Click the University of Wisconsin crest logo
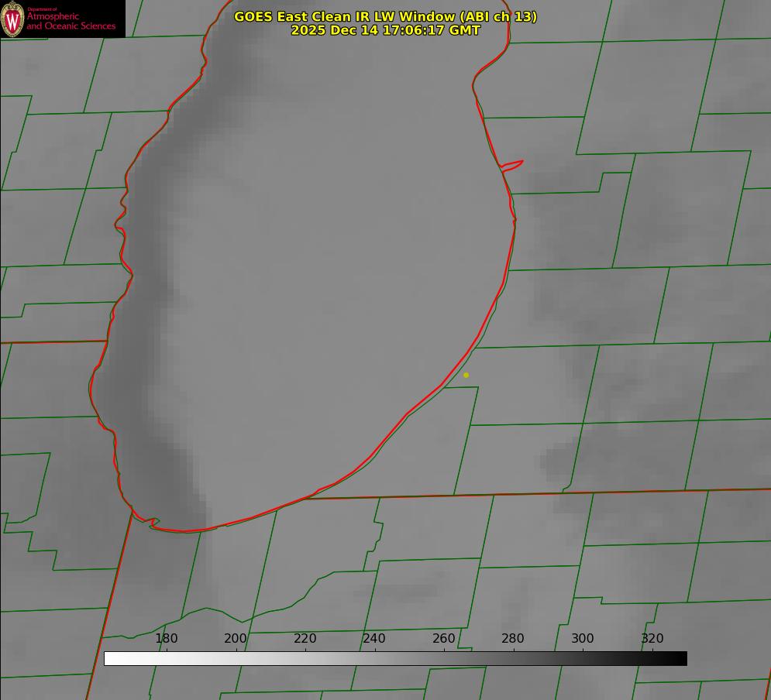 [x=13, y=19]
